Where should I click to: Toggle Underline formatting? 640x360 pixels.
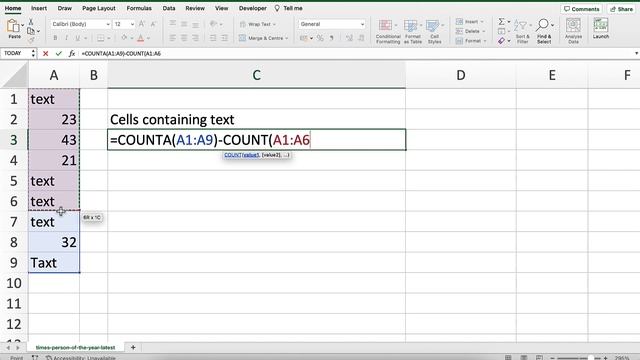77,38
